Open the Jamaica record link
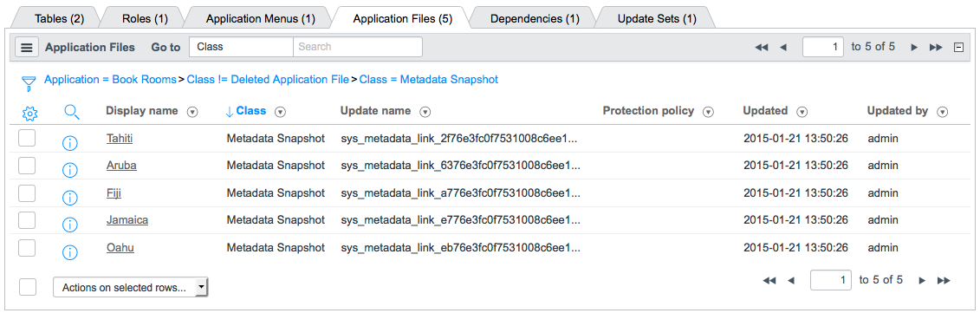 (x=127, y=220)
